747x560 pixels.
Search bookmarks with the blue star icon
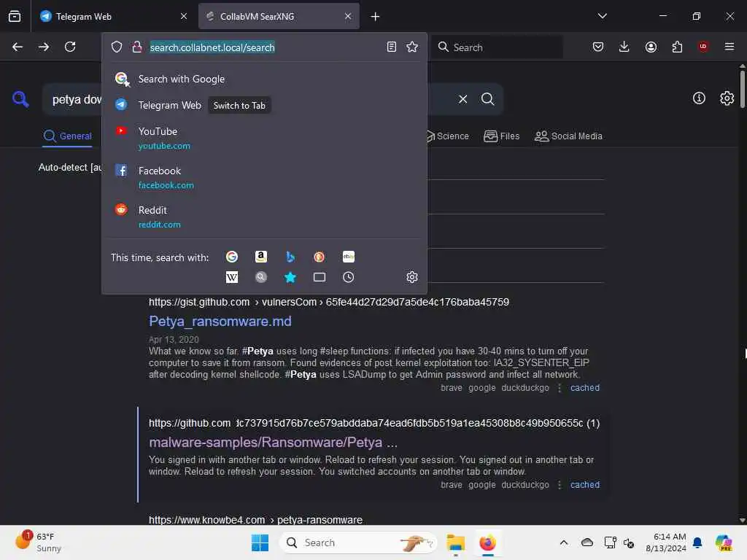point(290,277)
